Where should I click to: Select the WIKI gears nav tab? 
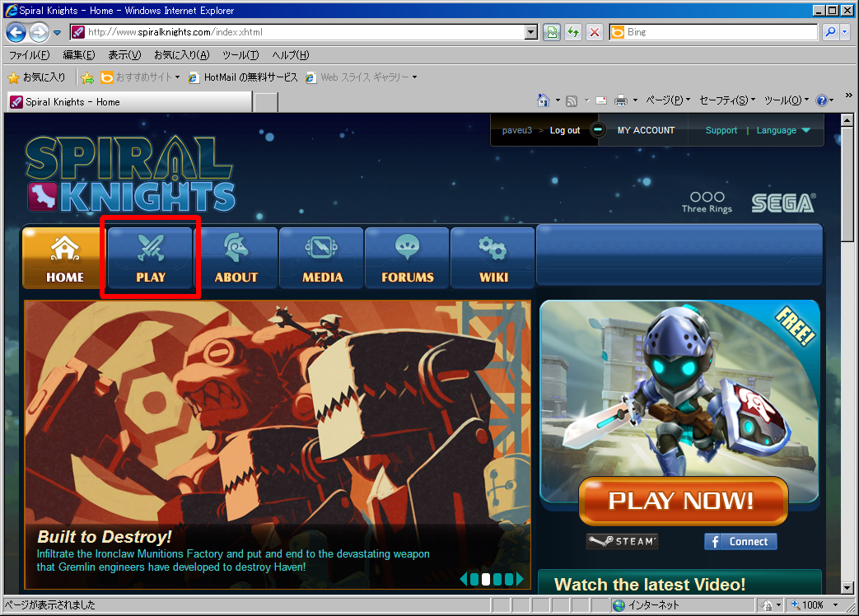tap(493, 258)
